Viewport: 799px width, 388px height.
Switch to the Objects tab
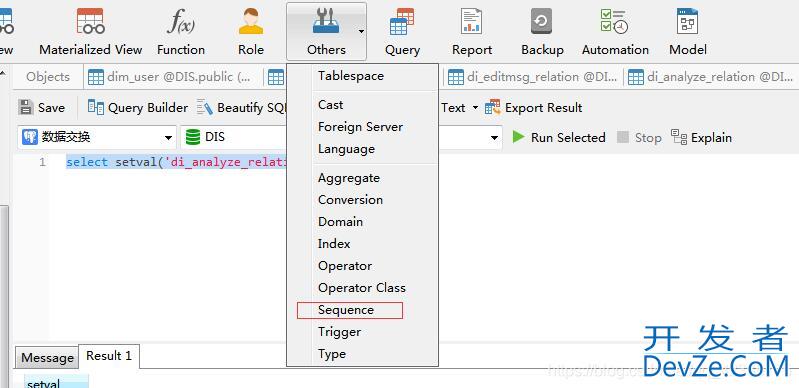click(x=48, y=77)
